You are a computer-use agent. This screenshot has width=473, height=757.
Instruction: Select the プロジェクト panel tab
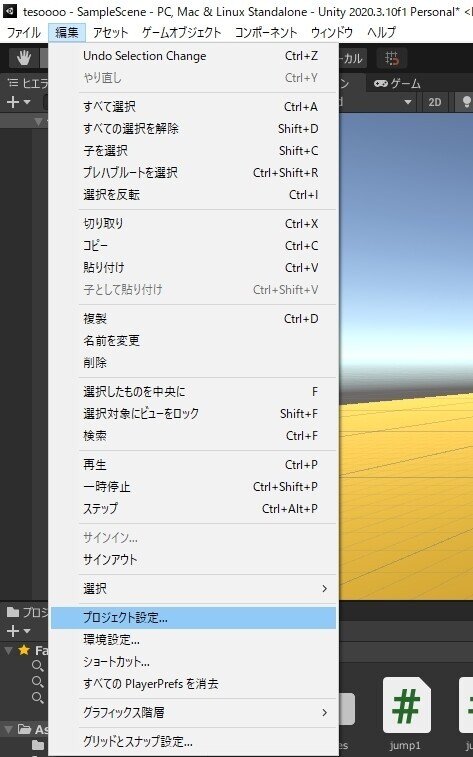27,613
